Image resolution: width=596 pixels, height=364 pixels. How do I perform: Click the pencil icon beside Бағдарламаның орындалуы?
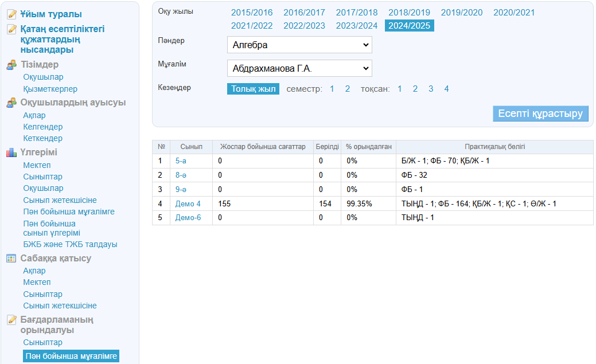(x=11, y=320)
